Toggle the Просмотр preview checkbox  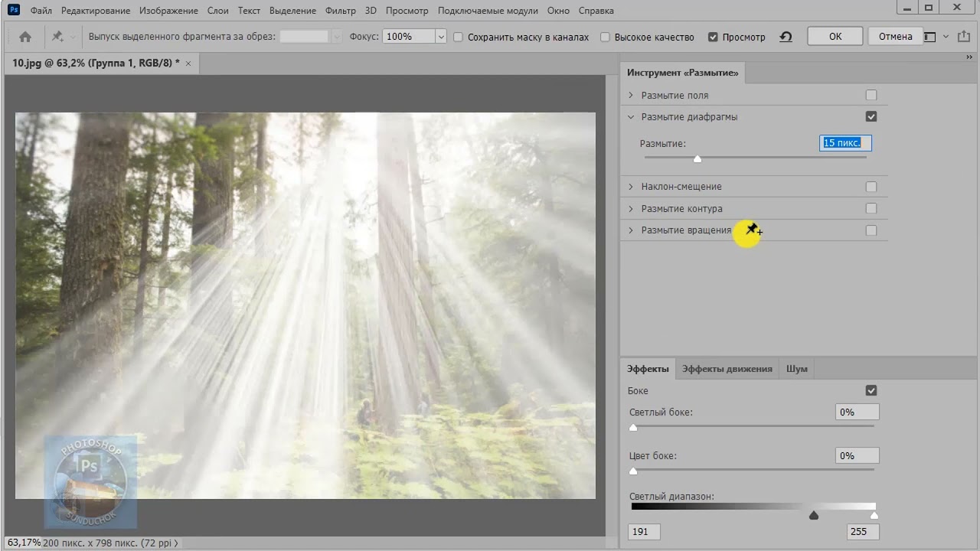click(x=713, y=37)
